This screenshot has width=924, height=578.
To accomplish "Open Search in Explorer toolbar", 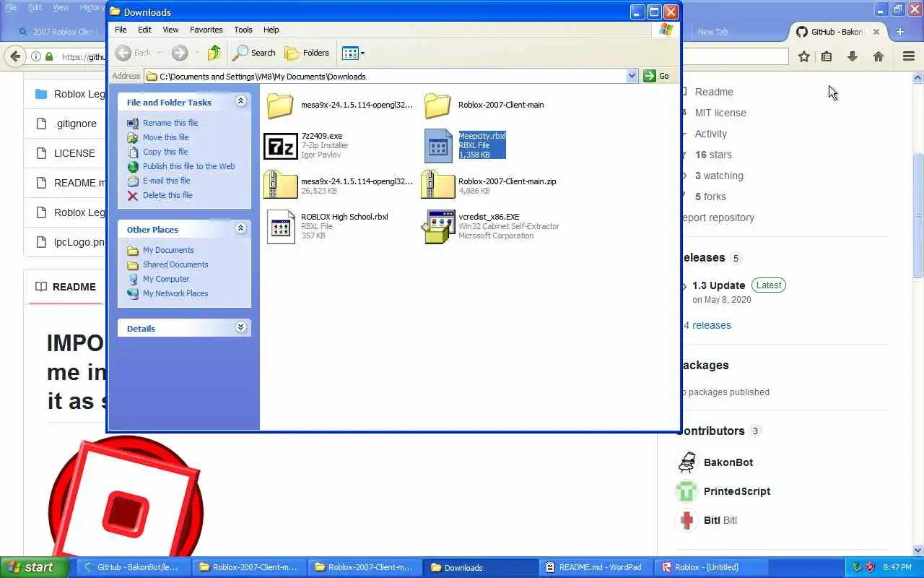I will 254,53.
